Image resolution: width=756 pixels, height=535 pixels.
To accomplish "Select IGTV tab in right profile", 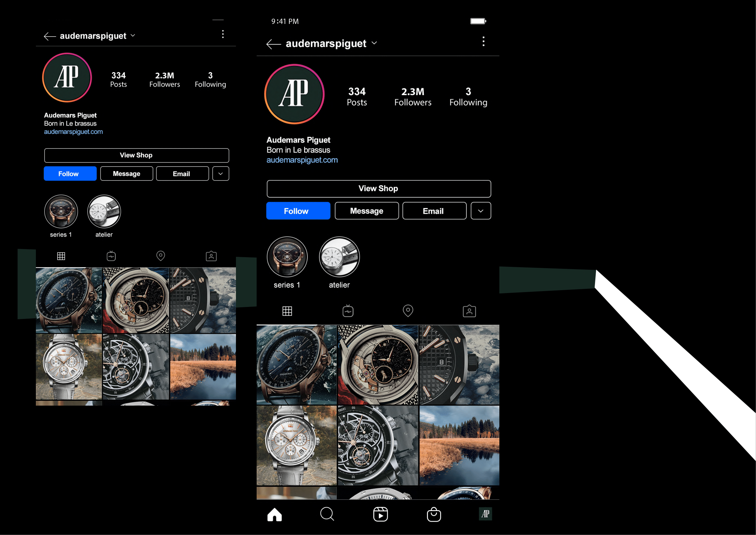I will point(348,311).
